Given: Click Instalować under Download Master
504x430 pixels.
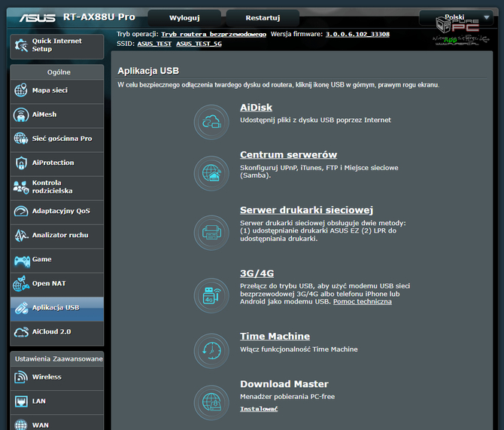Looking at the screenshot, I should click(259, 409).
